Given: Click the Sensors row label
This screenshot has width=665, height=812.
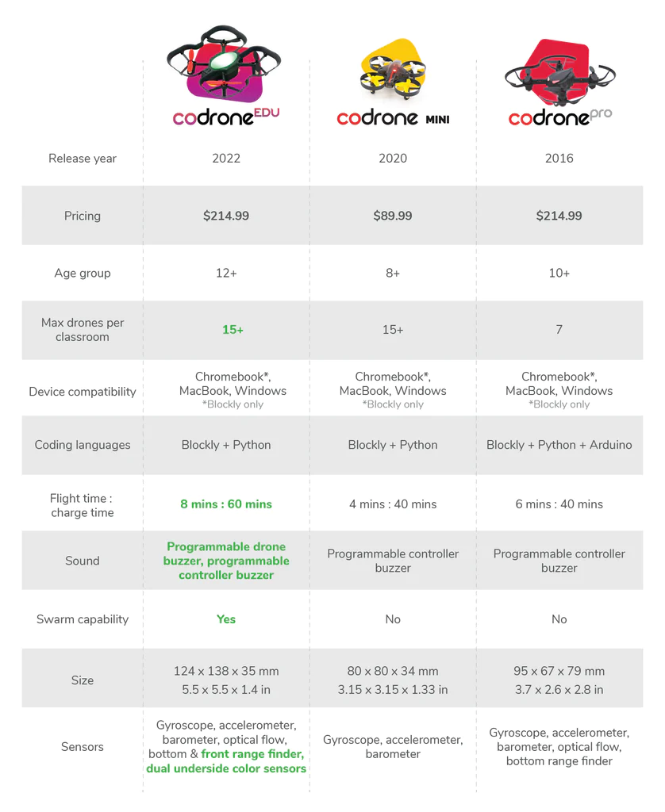Looking at the screenshot, I should [83, 747].
